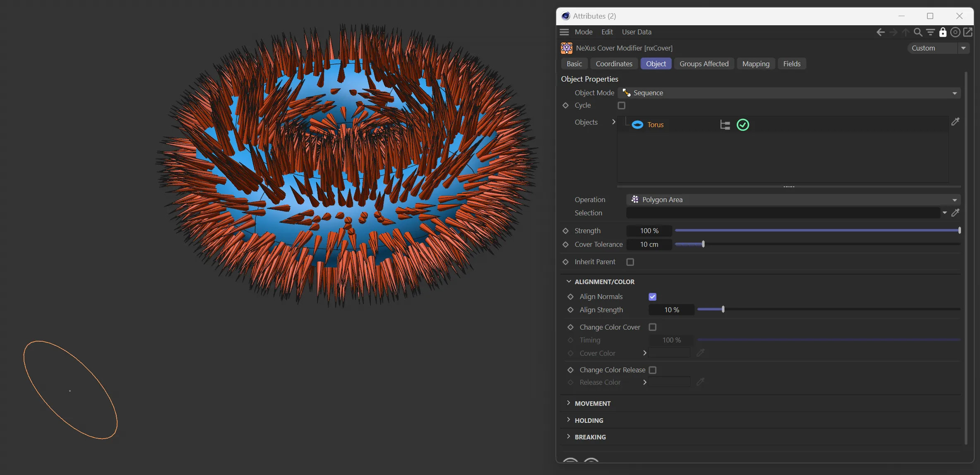Image resolution: width=980 pixels, height=475 pixels.
Task: Click the filter icon in the Attributes toolbar
Action: [x=930, y=32]
